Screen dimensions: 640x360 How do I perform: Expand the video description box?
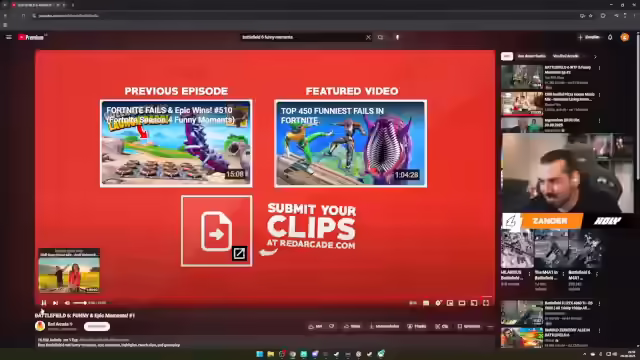(x=265, y=342)
